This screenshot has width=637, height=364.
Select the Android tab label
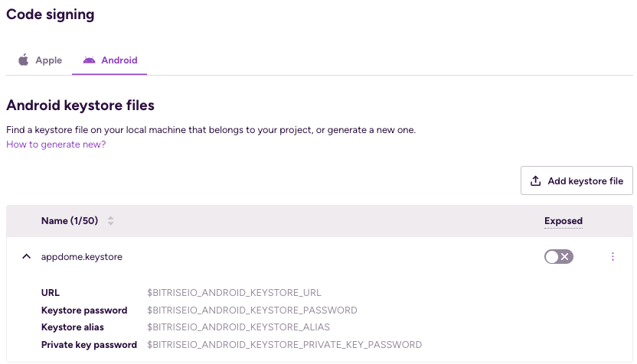pos(119,60)
